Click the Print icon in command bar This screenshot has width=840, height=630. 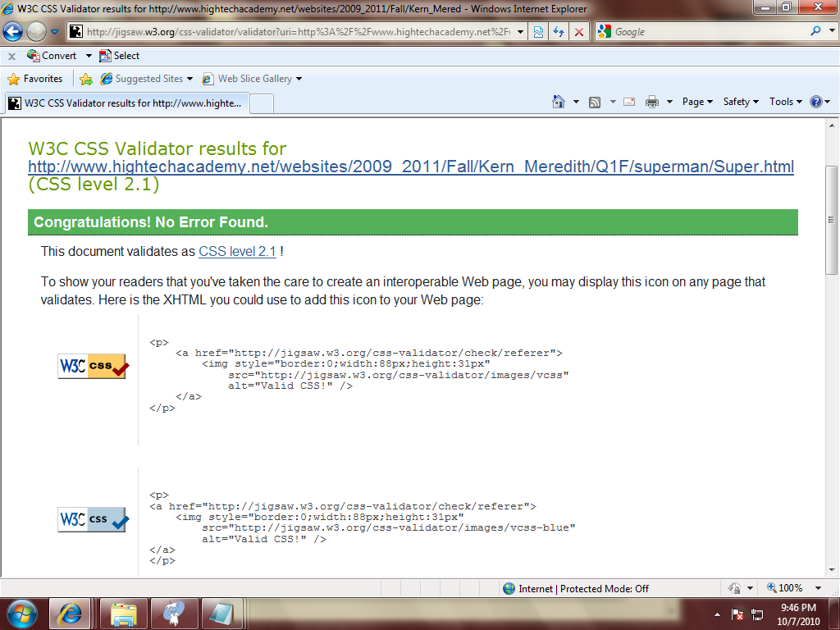click(x=652, y=102)
